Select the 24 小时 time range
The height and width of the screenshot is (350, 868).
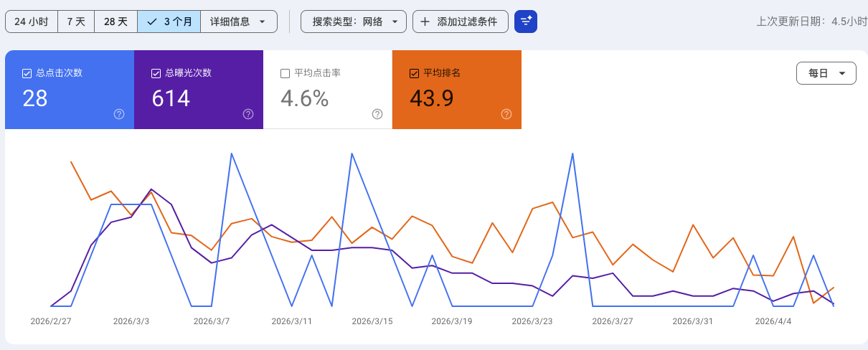click(32, 22)
